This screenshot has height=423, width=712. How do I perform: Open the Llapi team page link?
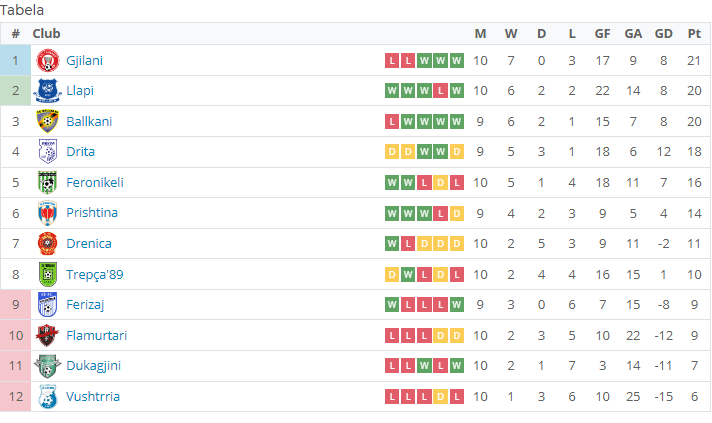tap(80, 91)
